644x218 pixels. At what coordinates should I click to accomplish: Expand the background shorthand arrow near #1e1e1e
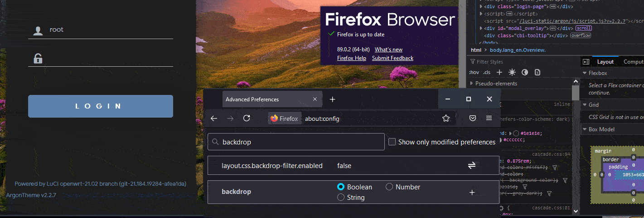511,134
